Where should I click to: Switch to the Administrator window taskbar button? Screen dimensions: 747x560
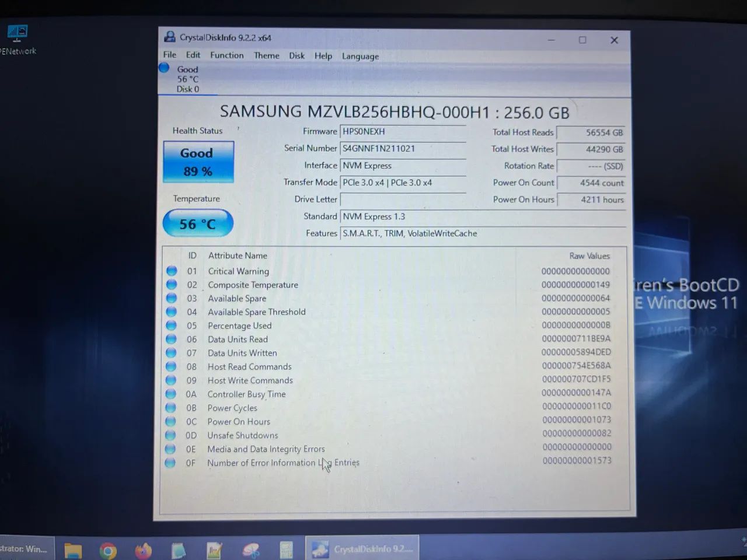click(x=26, y=549)
